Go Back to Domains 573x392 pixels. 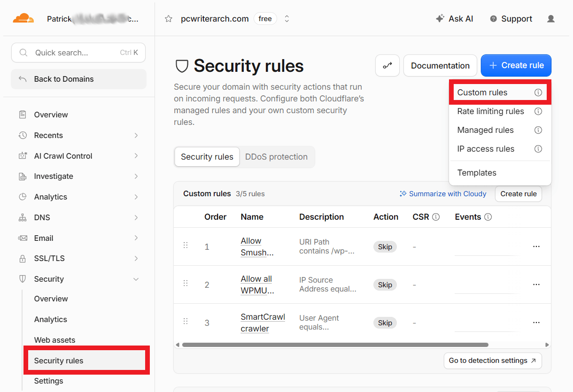point(78,79)
